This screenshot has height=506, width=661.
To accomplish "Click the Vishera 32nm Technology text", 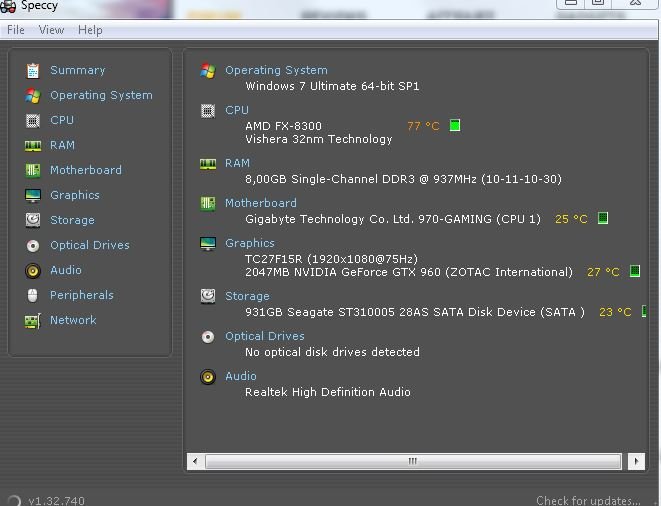I will (319, 139).
